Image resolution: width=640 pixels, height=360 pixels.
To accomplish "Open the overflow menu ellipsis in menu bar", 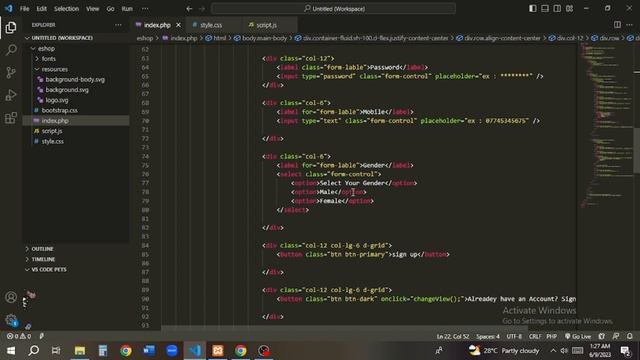I will pos(145,9).
